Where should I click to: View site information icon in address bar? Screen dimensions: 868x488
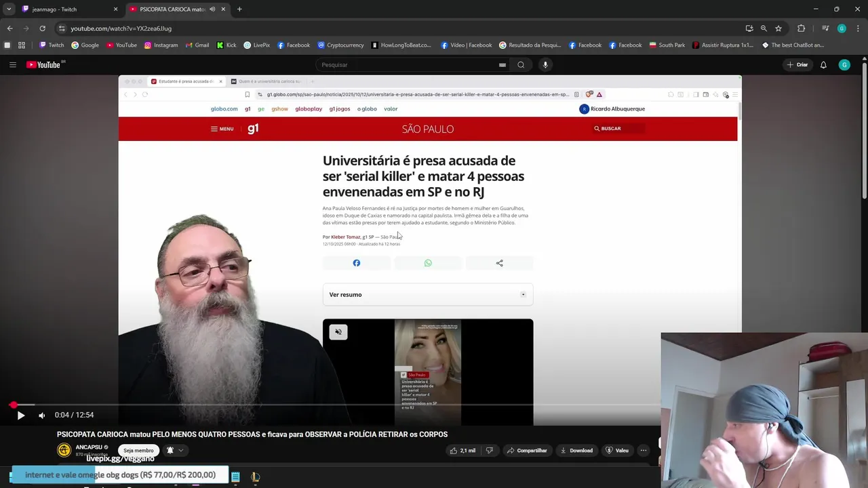point(62,28)
